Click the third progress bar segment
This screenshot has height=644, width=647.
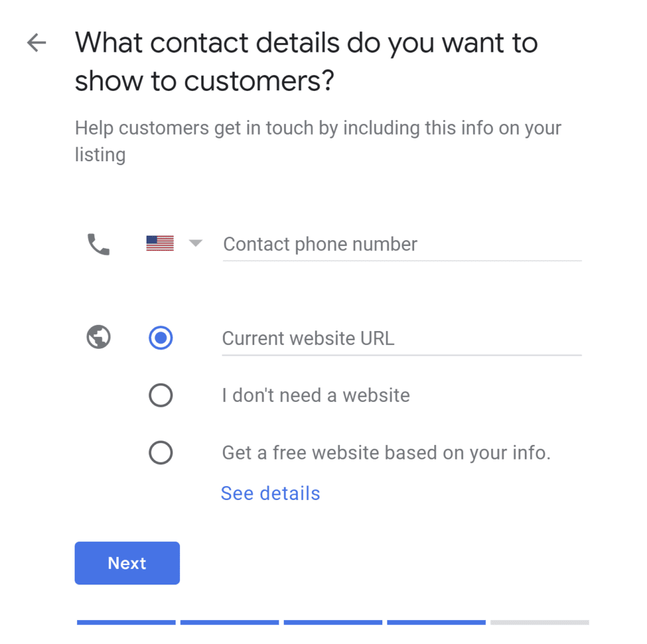point(333,623)
